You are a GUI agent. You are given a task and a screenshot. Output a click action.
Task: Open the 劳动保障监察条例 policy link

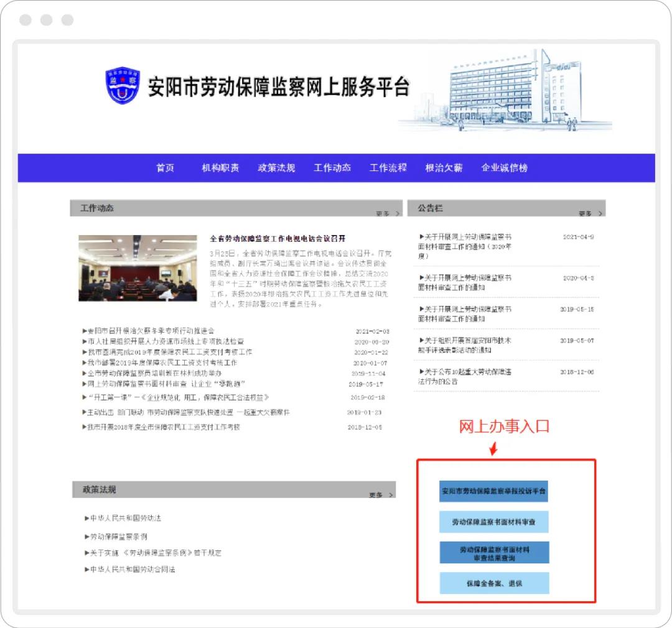coord(118,536)
